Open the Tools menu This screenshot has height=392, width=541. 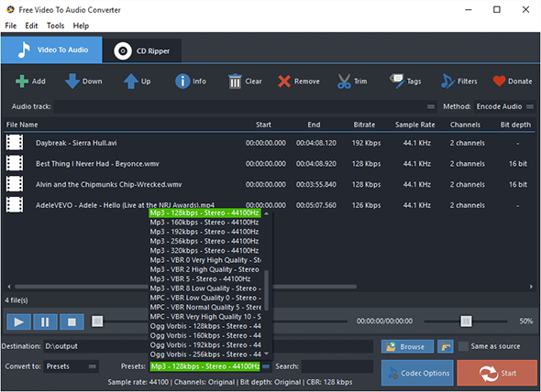coord(55,26)
